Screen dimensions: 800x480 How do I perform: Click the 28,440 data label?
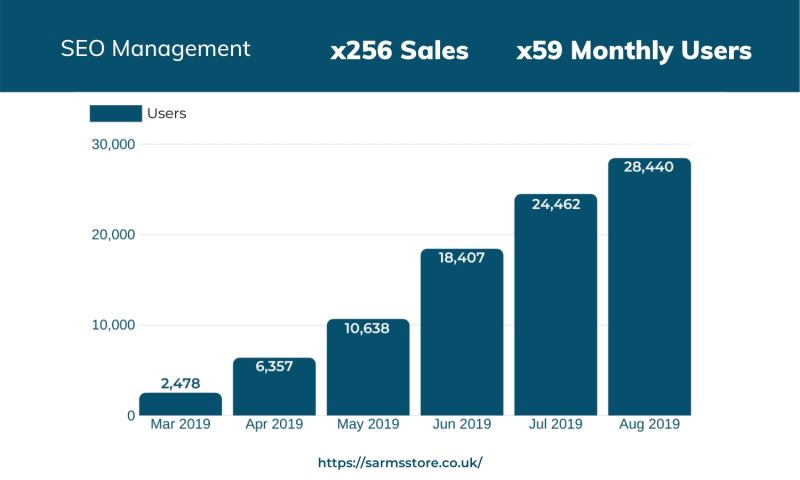[x=649, y=167]
